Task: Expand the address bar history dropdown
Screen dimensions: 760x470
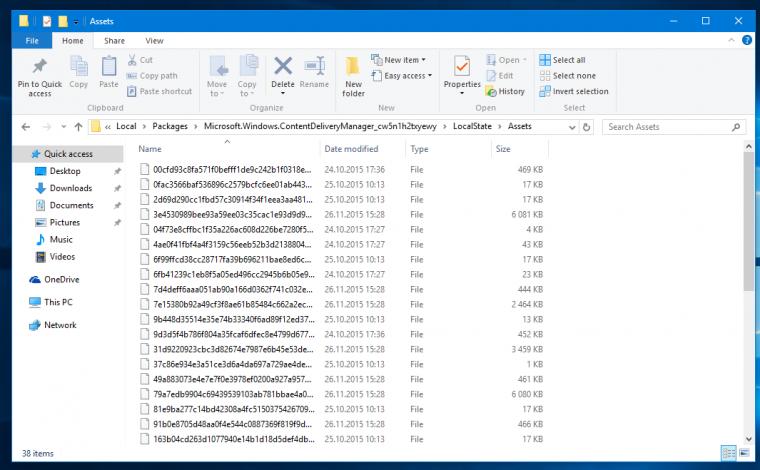Action: [572, 127]
